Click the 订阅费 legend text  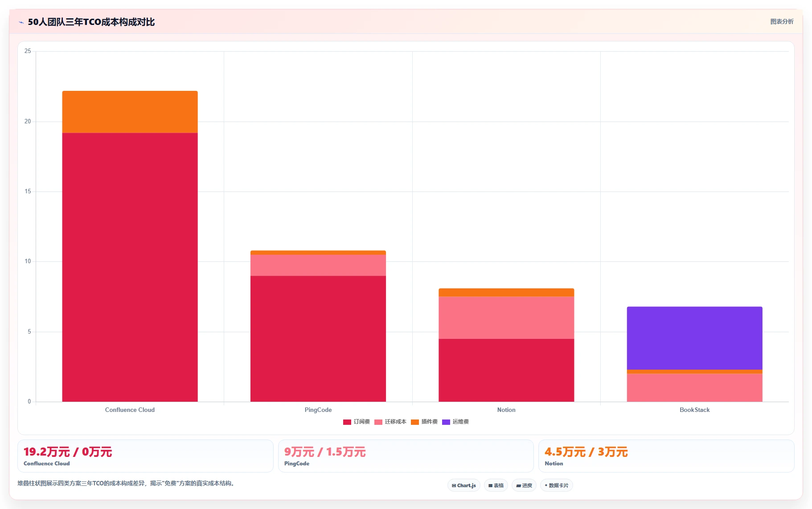point(362,422)
